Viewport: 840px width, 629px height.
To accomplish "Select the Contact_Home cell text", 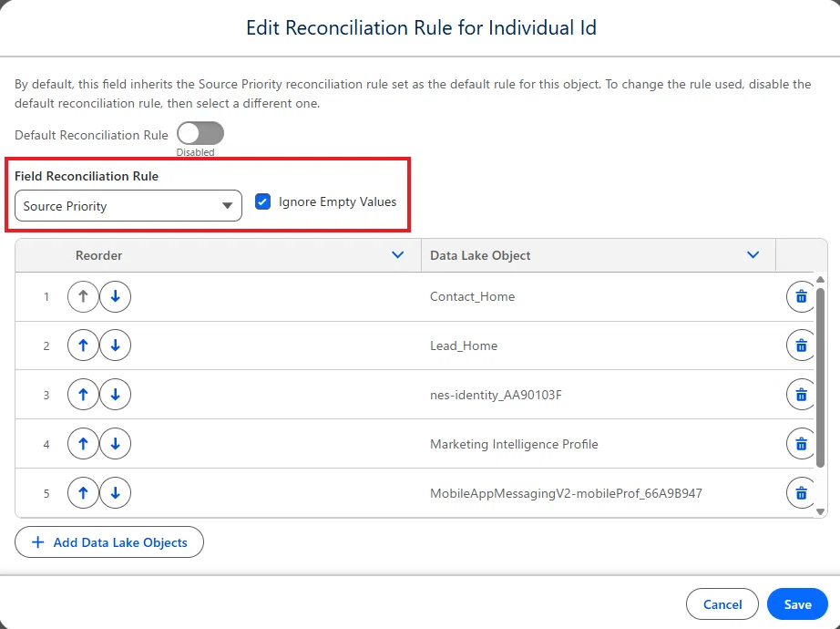I will pos(472,296).
